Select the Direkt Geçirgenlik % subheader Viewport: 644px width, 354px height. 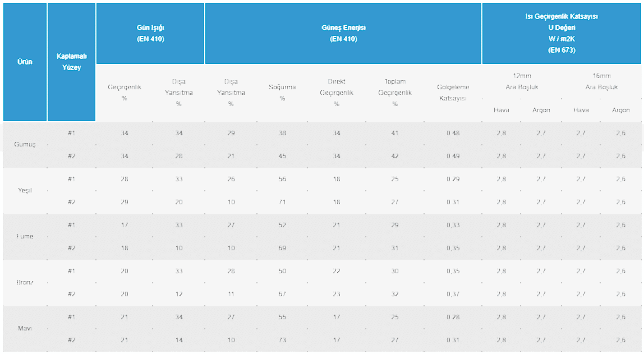coord(337,93)
